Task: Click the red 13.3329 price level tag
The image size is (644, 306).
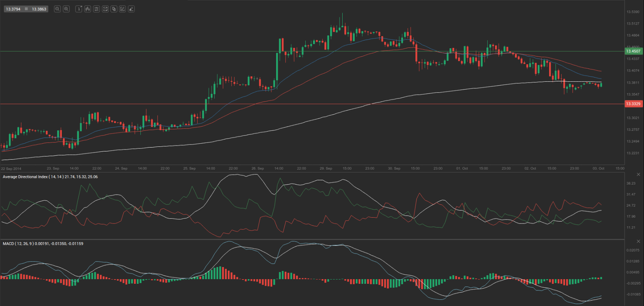Action: pos(633,104)
